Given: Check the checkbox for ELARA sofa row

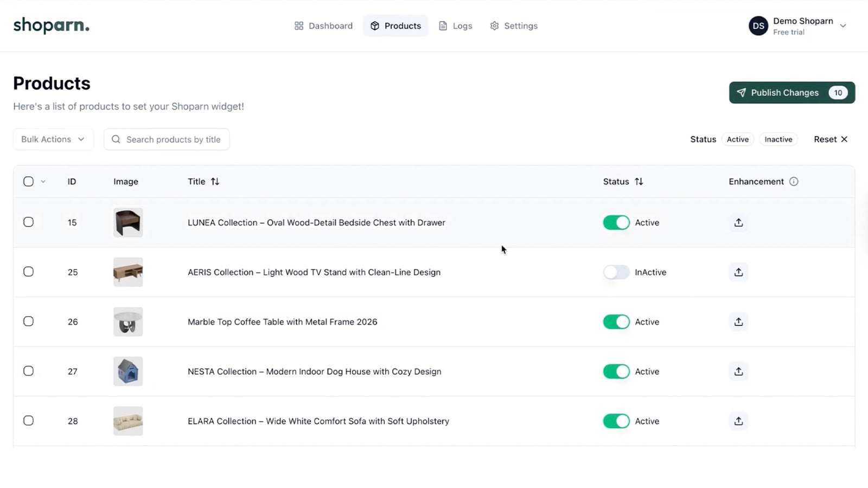Looking at the screenshot, I should coord(28,420).
